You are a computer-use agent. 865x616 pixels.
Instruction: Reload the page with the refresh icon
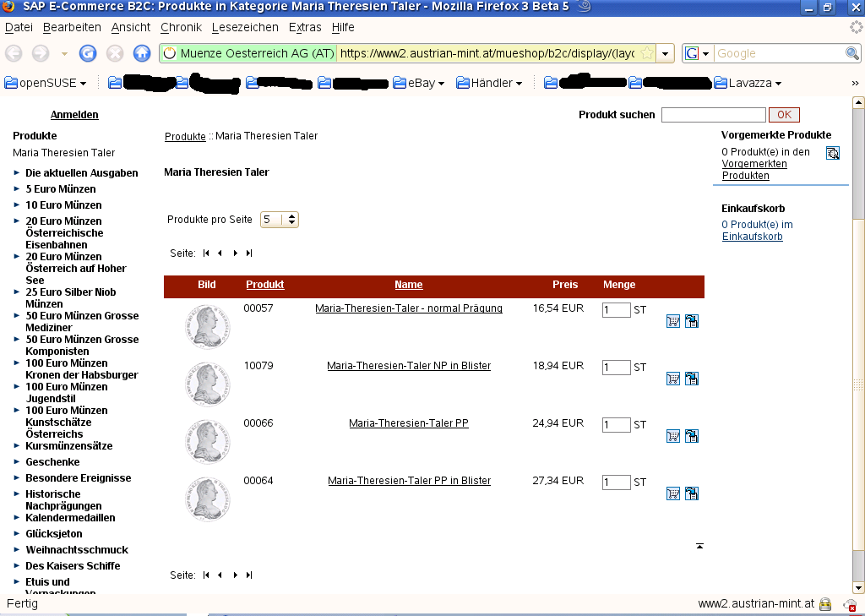tap(88, 53)
